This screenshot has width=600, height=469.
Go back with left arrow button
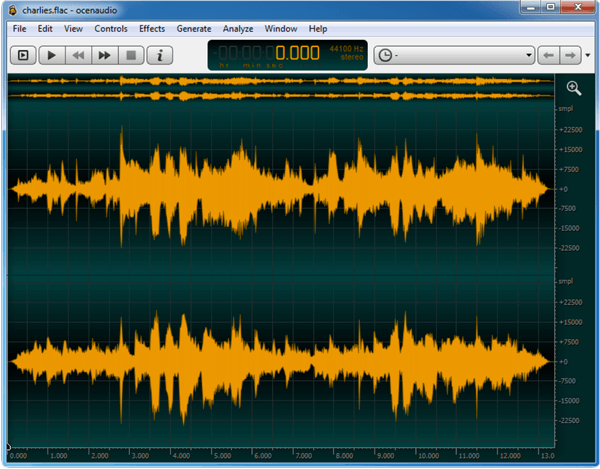[x=548, y=54]
